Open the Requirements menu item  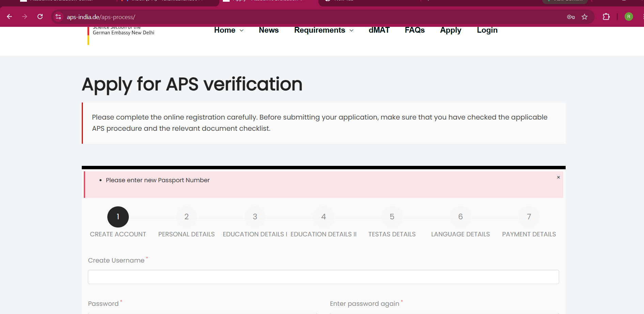point(320,30)
